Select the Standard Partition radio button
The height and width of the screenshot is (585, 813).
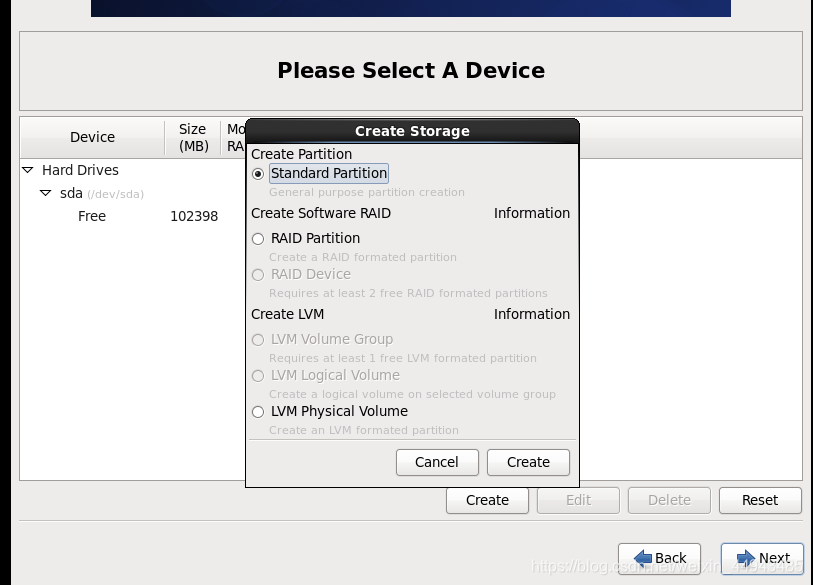coord(258,174)
